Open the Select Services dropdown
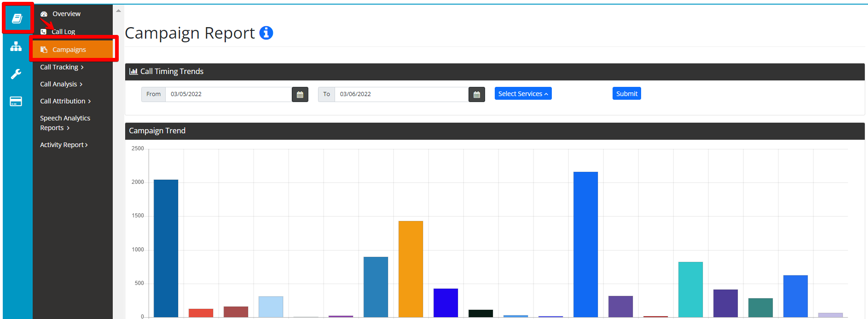Image resolution: width=868 pixels, height=319 pixels. point(523,93)
